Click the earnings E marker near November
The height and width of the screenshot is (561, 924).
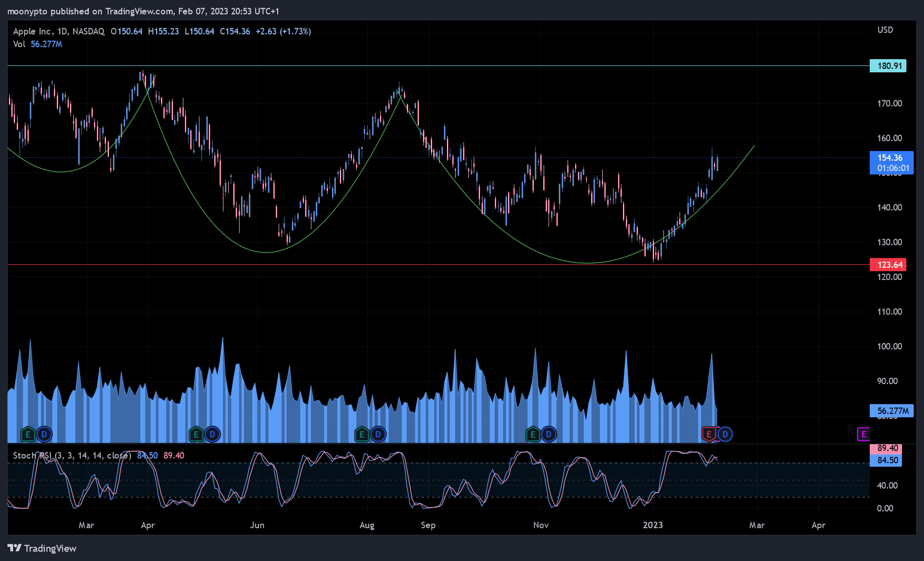click(532, 434)
